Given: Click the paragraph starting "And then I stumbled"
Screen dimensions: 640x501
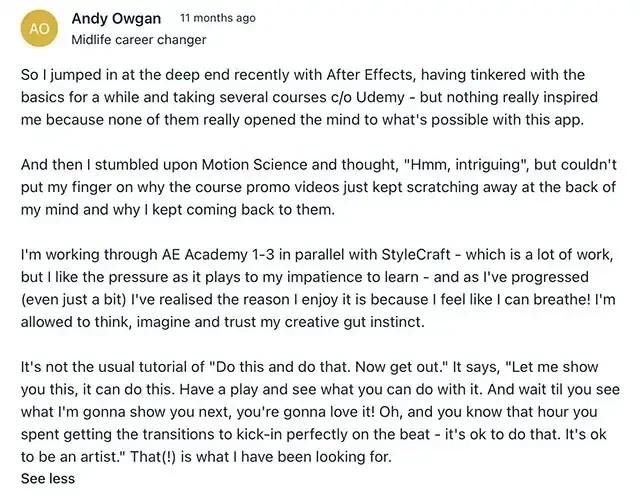Looking at the screenshot, I should (x=319, y=187).
